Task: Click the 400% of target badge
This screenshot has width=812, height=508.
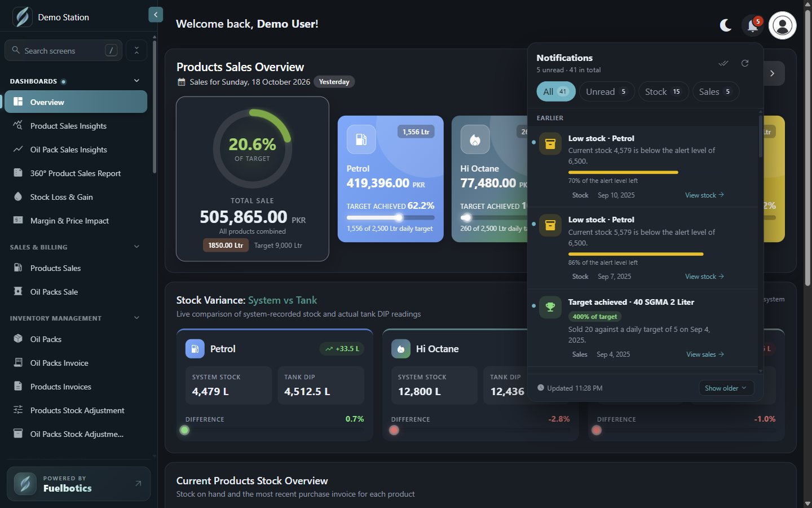Action: (x=595, y=317)
